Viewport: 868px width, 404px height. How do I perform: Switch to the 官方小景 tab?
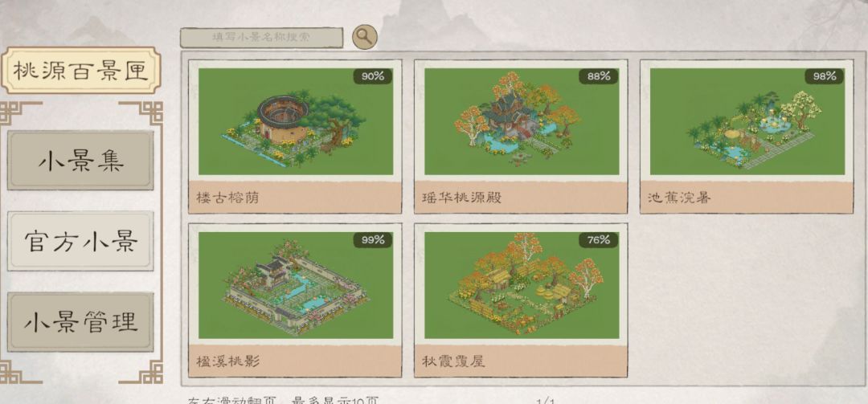coord(81,241)
